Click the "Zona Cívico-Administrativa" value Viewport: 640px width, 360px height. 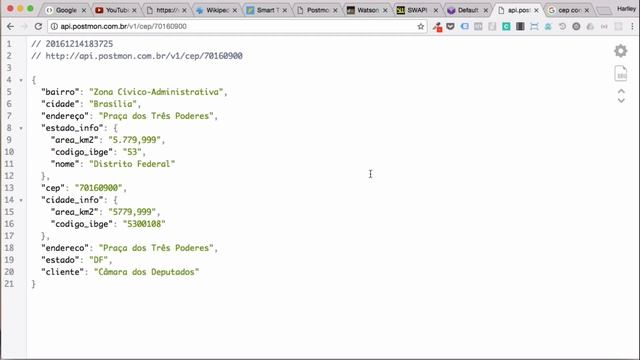156,92
